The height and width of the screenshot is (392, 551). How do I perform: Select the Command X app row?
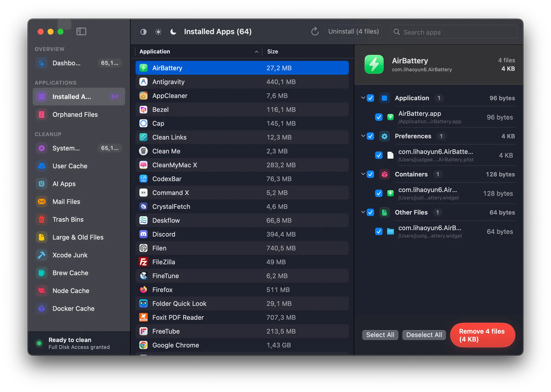[242, 193]
